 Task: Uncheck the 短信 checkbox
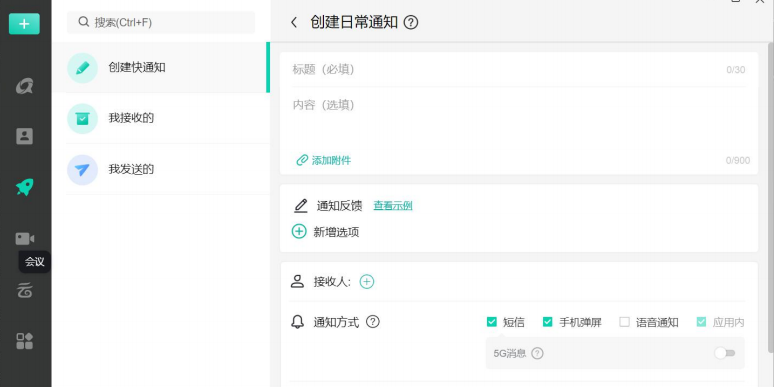(491, 322)
